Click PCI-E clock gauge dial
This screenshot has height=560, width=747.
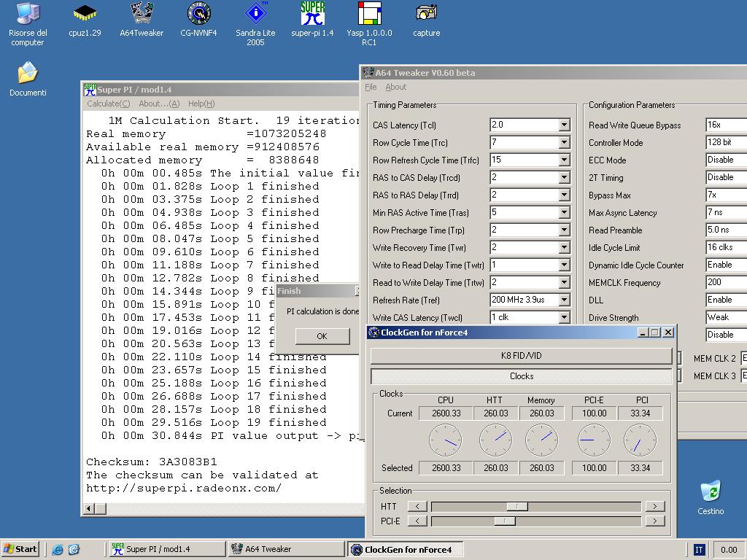tap(594, 440)
